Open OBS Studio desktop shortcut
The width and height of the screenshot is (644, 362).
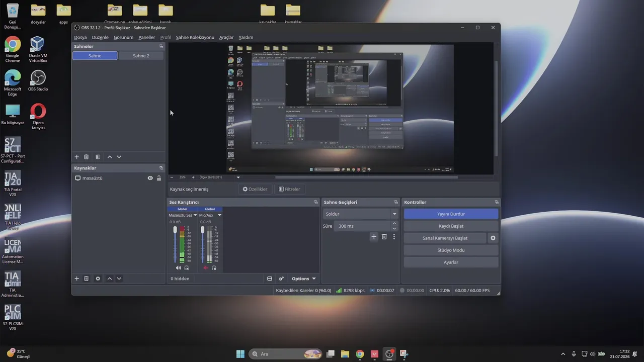pyautogui.click(x=38, y=80)
